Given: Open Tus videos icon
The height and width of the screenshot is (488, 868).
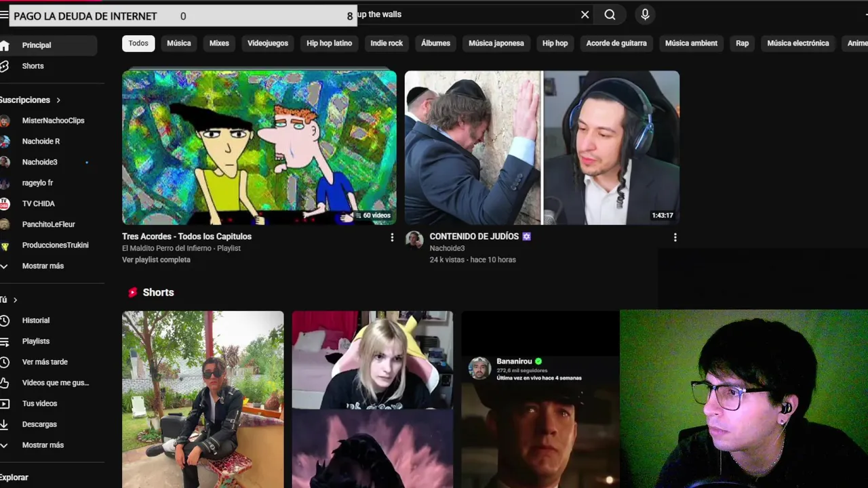Looking at the screenshot, I should [x=5, y=403].
